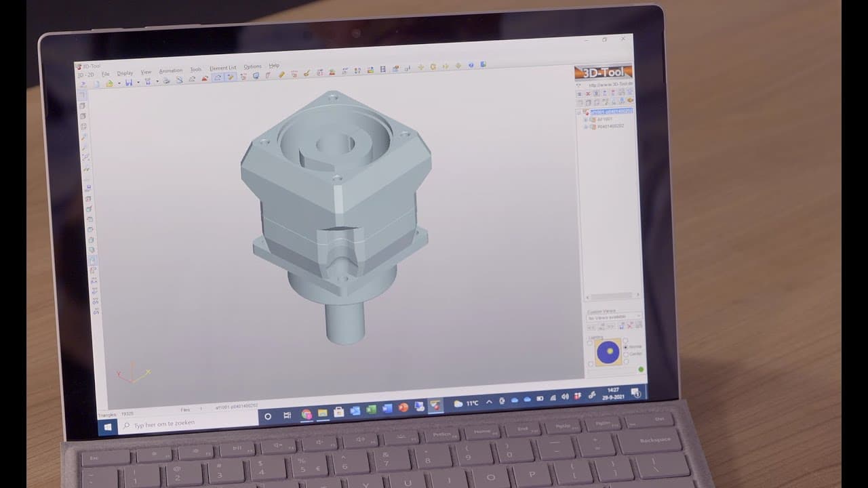Select the P0401400202 tree item
The width and height of the screenshot is (868, 488).
[x=610, y=126]
